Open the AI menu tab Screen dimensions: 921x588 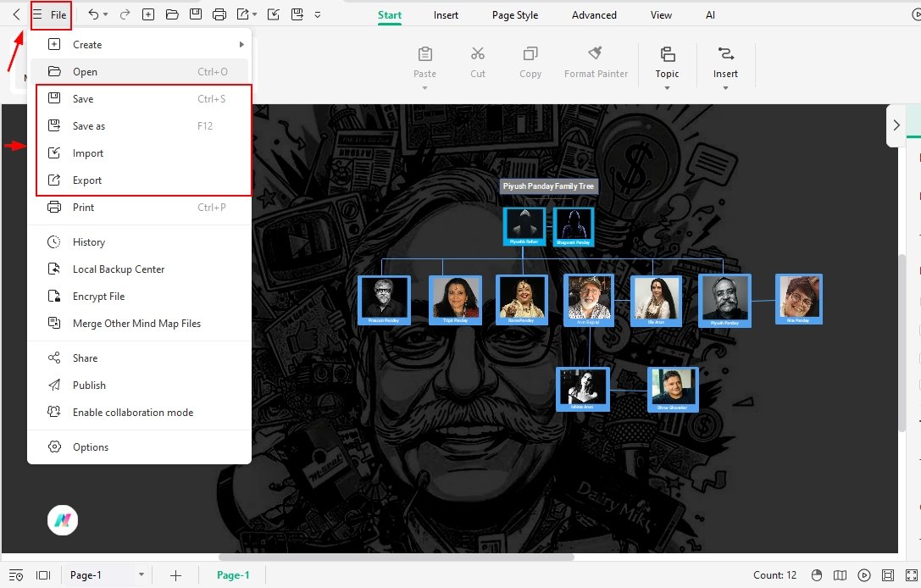710,14
